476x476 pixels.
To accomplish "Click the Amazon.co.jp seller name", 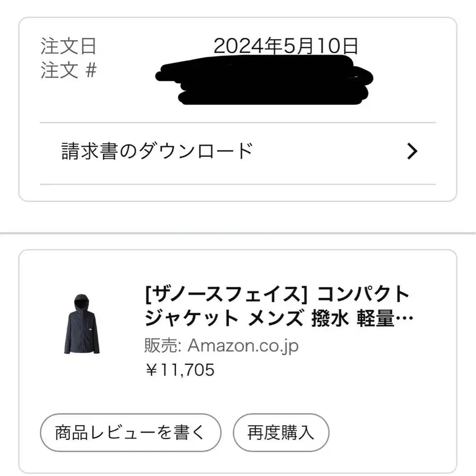I will click(243, 346).
